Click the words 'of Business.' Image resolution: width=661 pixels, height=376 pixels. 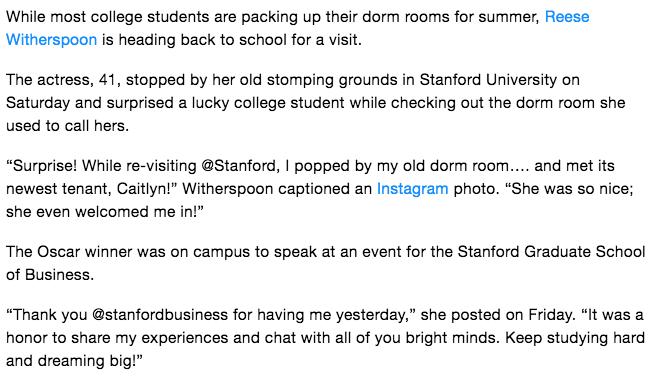point(50,275)
